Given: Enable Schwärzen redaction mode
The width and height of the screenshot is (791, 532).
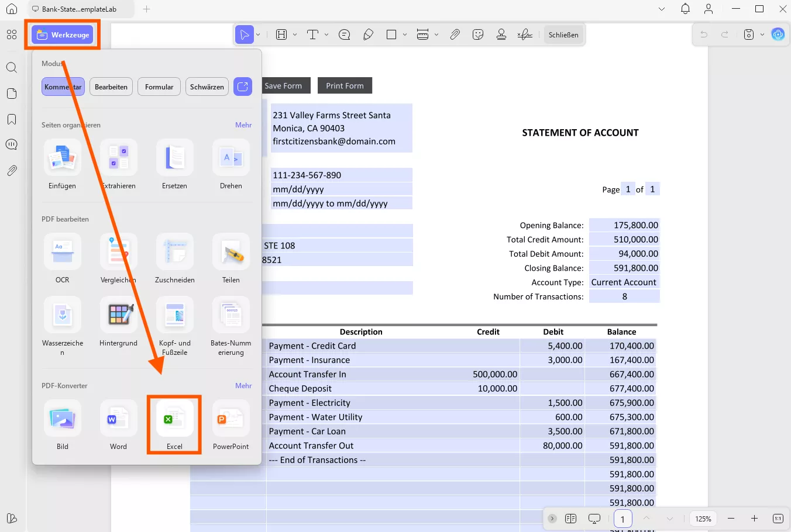Looking at the screenshot, I should 207,86.
